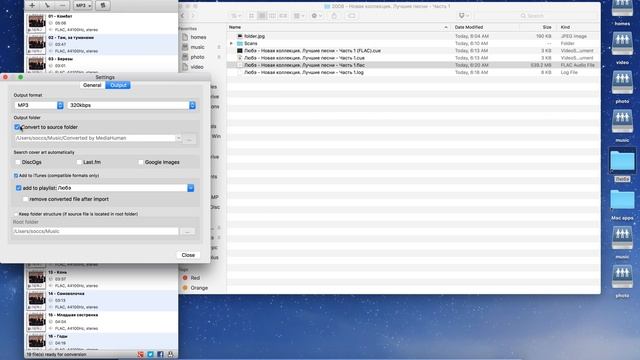The image size is (640, 360).
Task: Sort Finder list by Date Modified
Action: coord(485,27)
